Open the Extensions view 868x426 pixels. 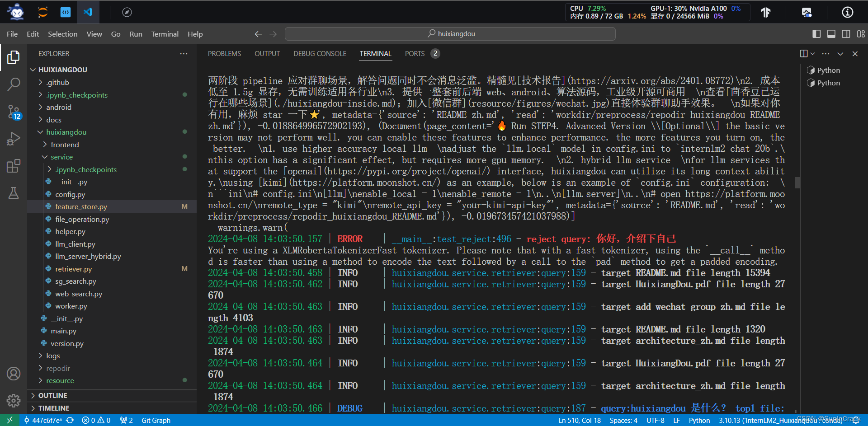14,166
